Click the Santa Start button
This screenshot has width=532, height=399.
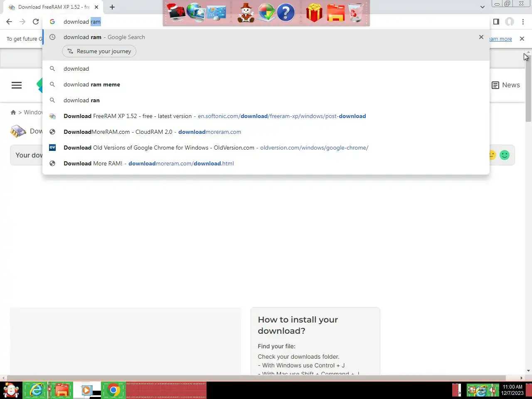point(11,390)
